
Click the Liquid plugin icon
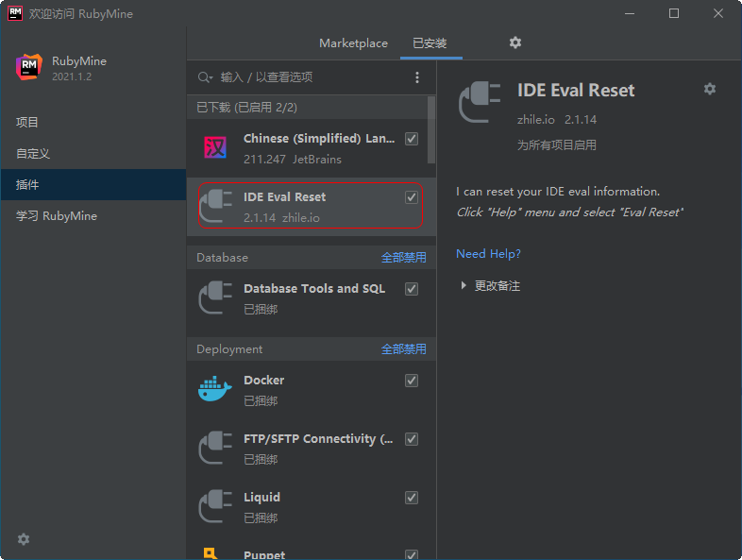pos(216,506)
